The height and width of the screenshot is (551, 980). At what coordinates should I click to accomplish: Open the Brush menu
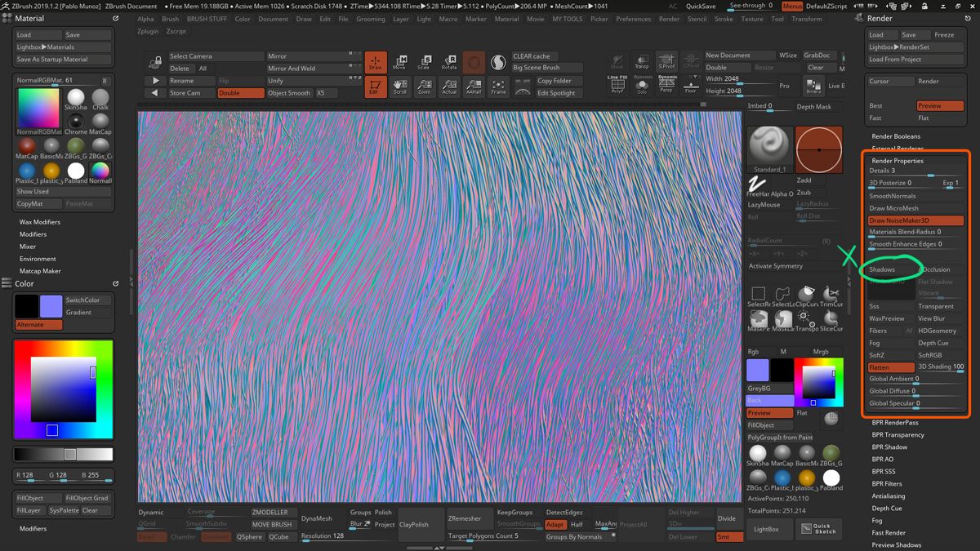coord(170,19)
